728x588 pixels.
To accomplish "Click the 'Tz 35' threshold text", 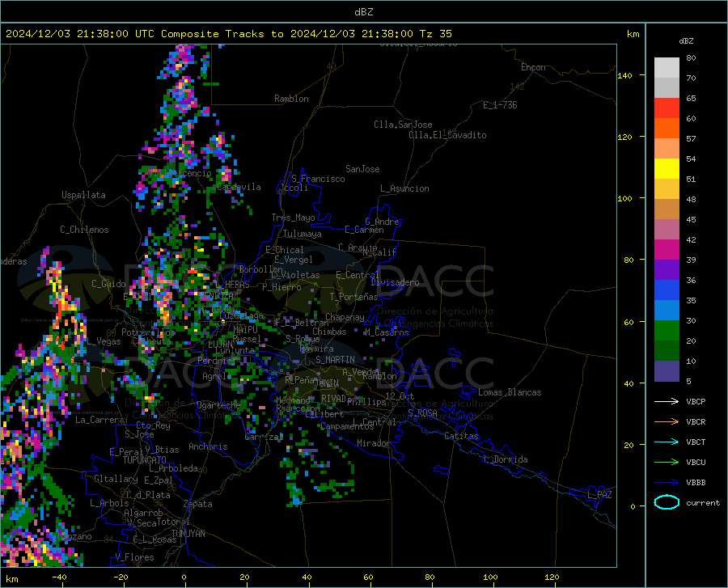I will [x=435, y=34].
